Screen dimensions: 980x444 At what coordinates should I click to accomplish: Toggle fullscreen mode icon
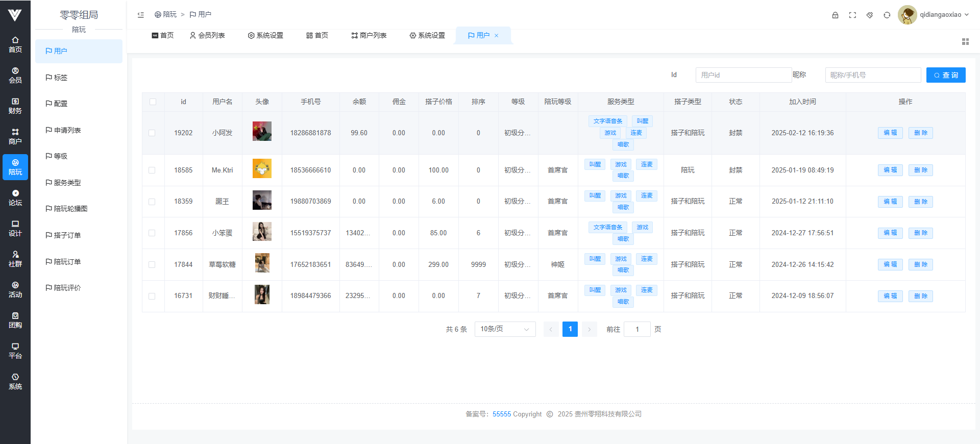click(x=852, y=15)
